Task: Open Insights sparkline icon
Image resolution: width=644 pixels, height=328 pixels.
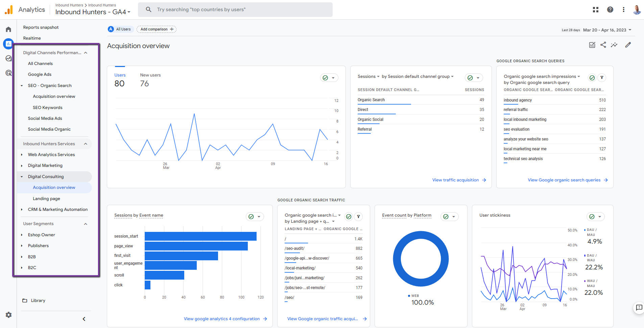Action: click(614, 45)
